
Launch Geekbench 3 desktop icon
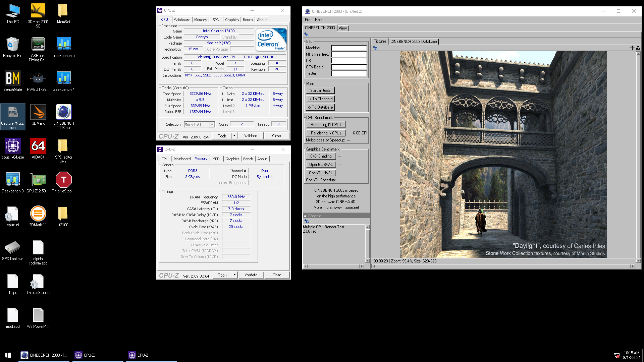(13, 183)
